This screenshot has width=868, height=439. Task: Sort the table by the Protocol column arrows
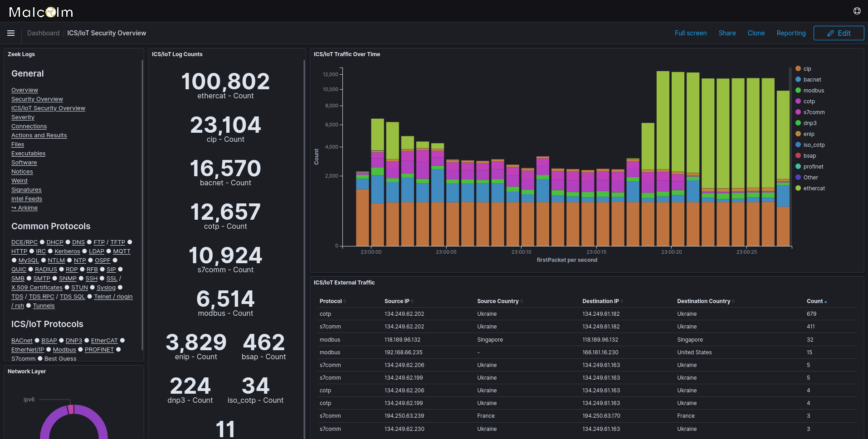click(344, 301)
